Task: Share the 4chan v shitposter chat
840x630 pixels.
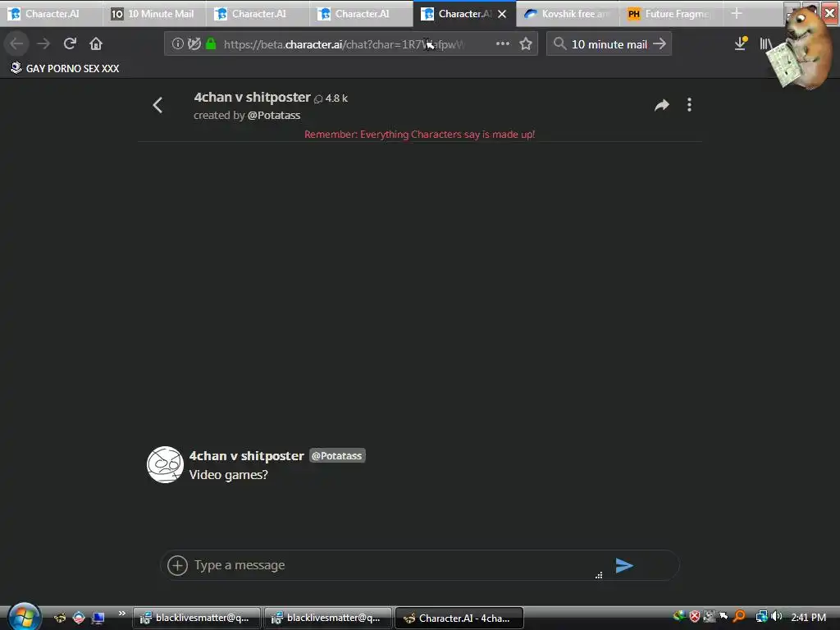Action: (x=662, y=105)
